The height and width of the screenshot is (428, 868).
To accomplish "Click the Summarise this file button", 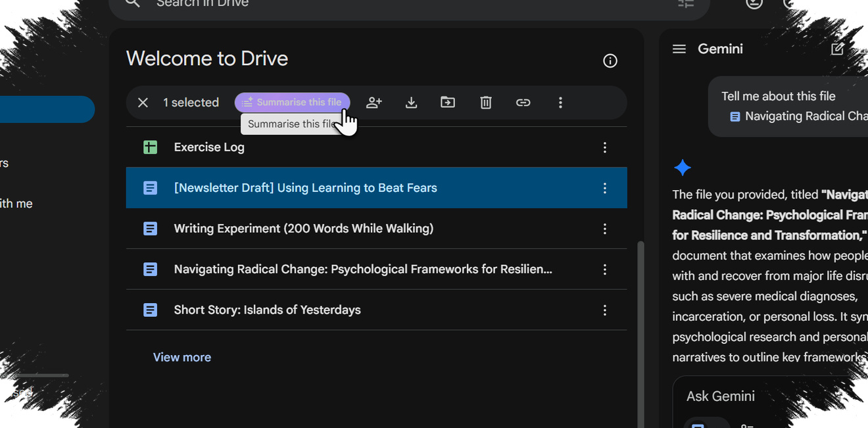I will 293,103.
